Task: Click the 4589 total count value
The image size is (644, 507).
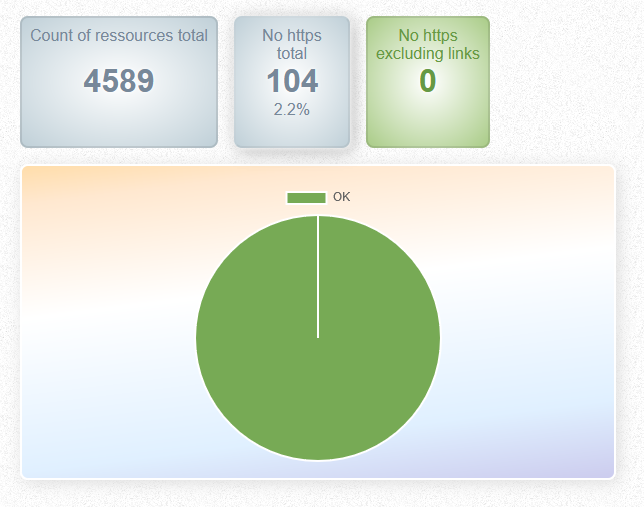Action: (119, 81)
